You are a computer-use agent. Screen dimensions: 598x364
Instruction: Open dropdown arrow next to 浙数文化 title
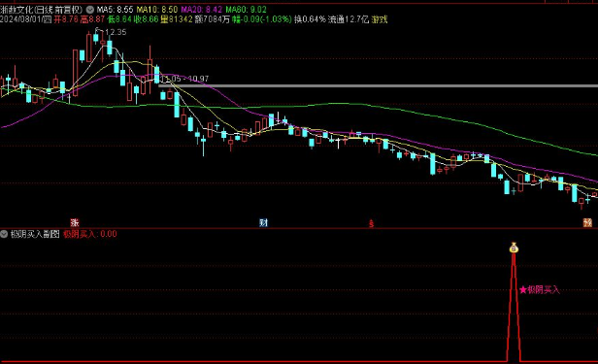tap(89, 10)
